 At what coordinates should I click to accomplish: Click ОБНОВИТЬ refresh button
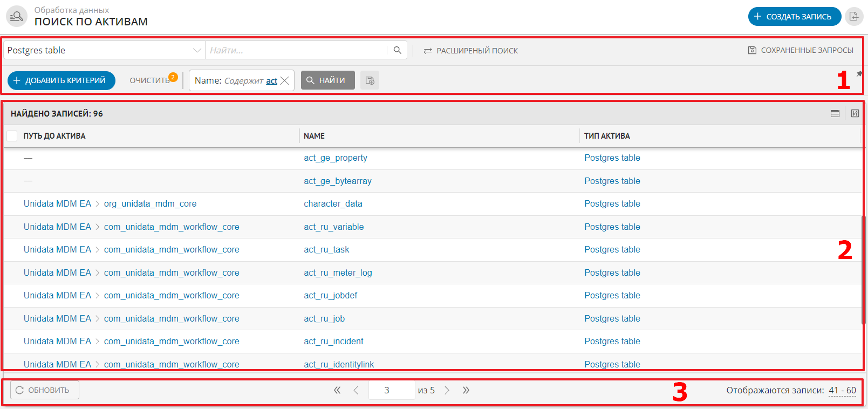[x=45, y=390]
